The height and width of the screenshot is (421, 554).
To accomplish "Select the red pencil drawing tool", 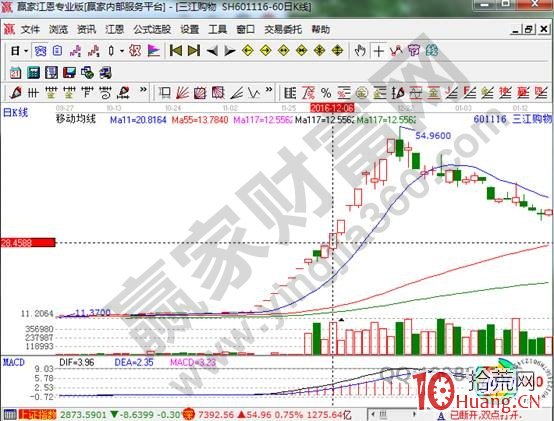I will click(16, 93).
